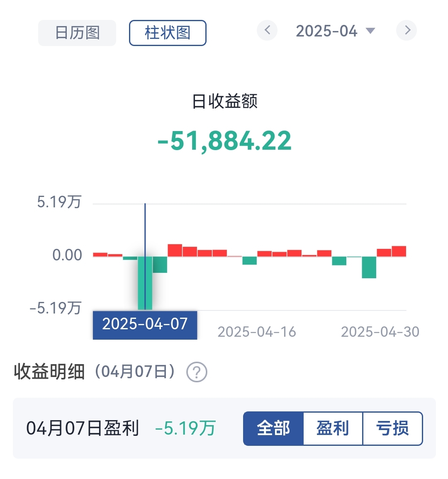The height and width of the screenshot is (479, 448).
Task: Click the -51,884.22 daily income amount
Action: [224, 141]
